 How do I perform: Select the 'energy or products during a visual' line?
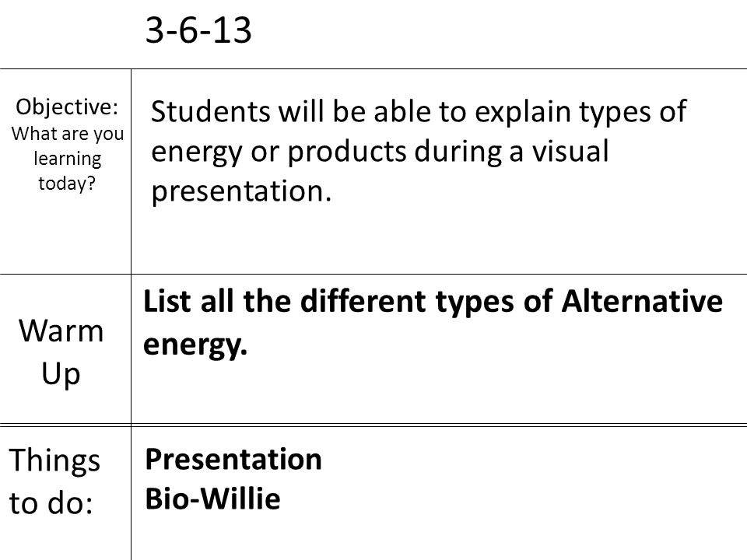coord(380,152)
